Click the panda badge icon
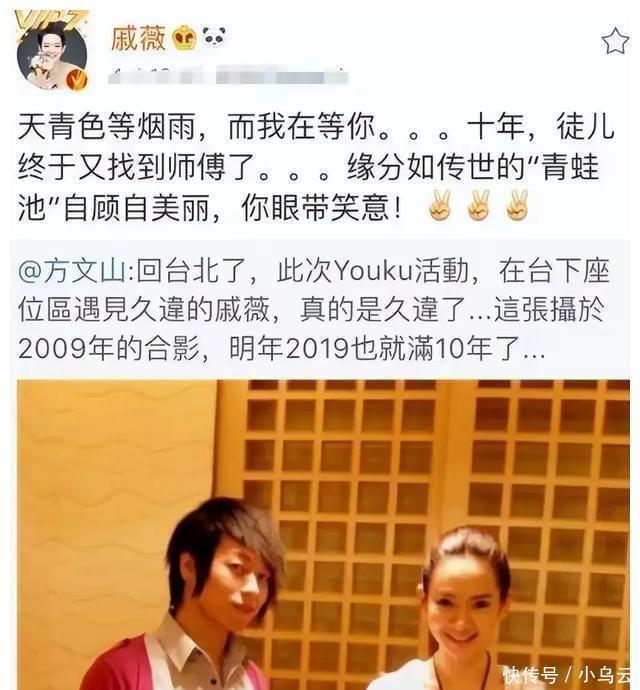 tap(214, 37)
